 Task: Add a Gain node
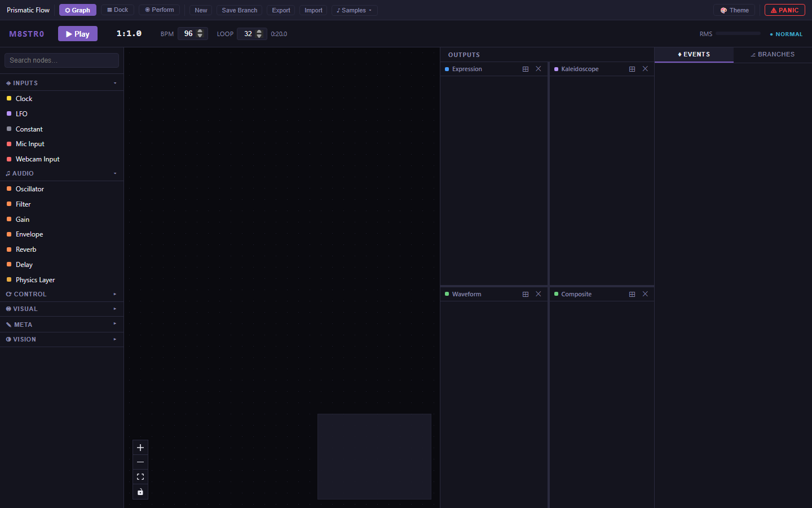pyautogui.click(x=61, y=220)
